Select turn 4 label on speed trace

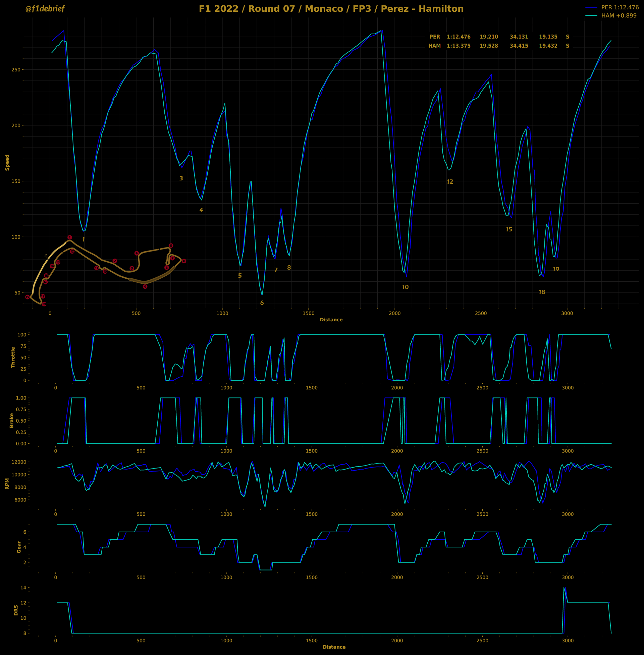pyautogui.click(x=201, y=210)
